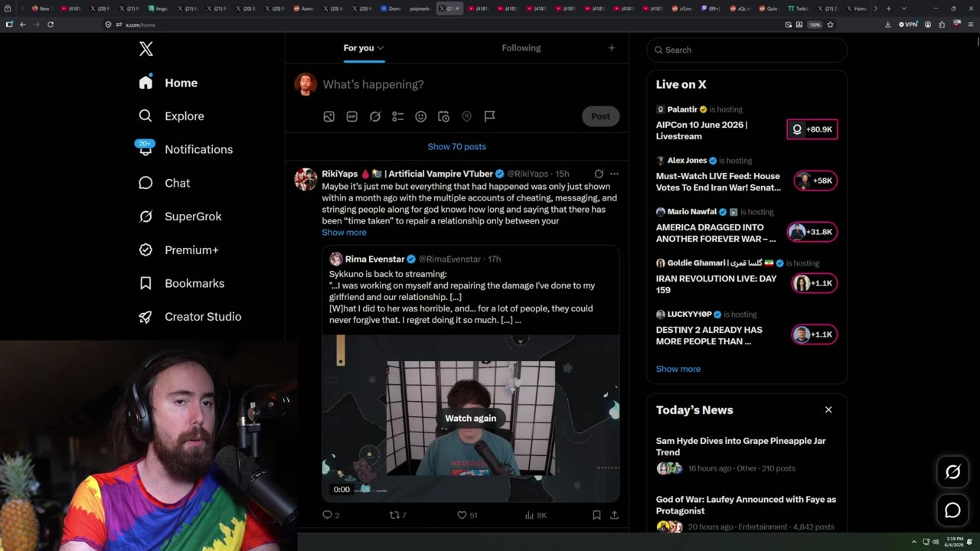Open Notifications with 20+ badge
This screenshot has height=551, width=980.
coord(185,149)
